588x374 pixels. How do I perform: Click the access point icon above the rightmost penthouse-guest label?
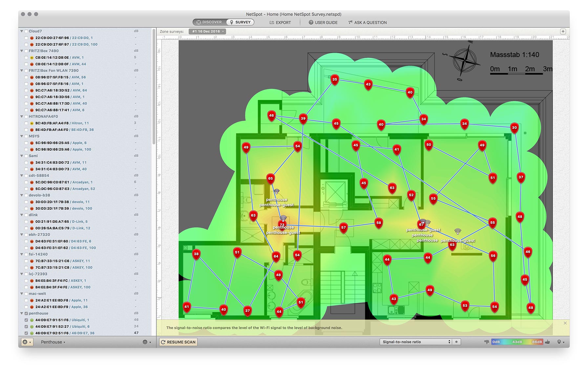(458, 231)
